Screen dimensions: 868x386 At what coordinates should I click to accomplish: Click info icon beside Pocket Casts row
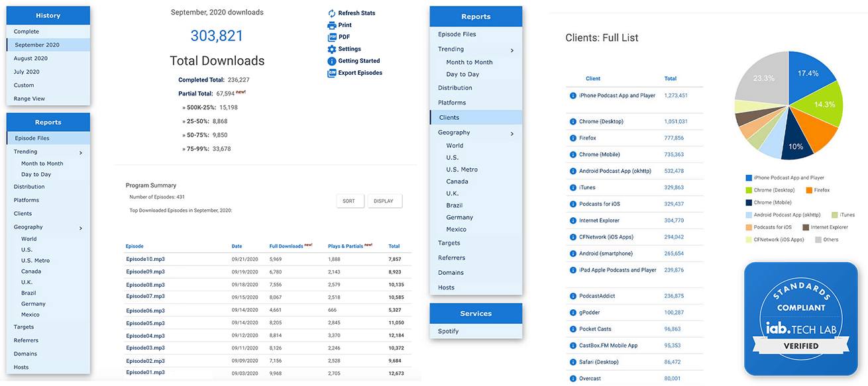pos(573,329)
